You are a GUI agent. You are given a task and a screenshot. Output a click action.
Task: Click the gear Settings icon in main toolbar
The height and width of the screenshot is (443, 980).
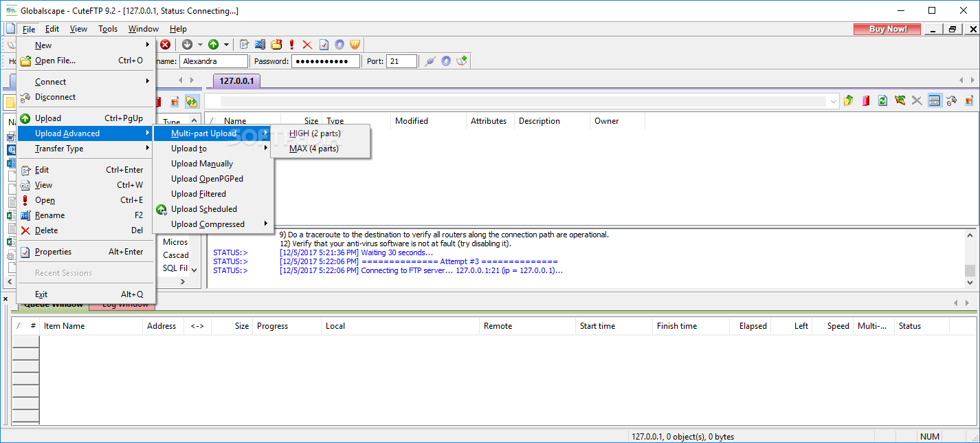coord(339,45)
